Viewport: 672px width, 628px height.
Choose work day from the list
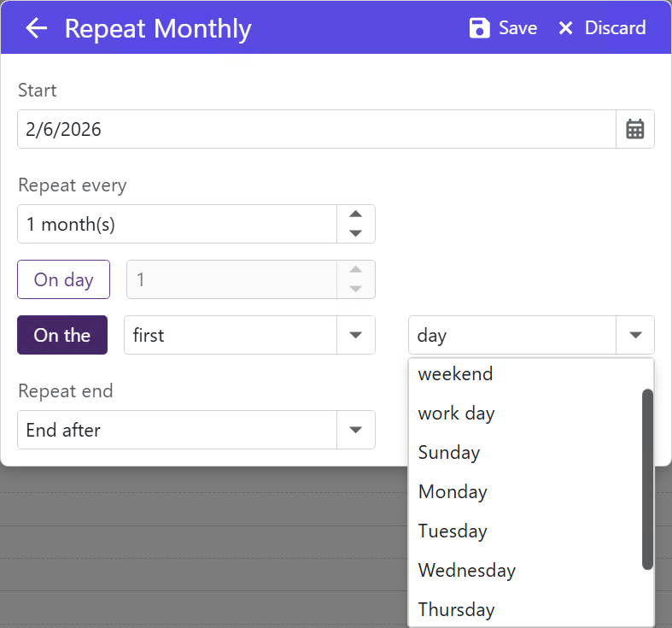pyautogui.click(x=456, y=414)
